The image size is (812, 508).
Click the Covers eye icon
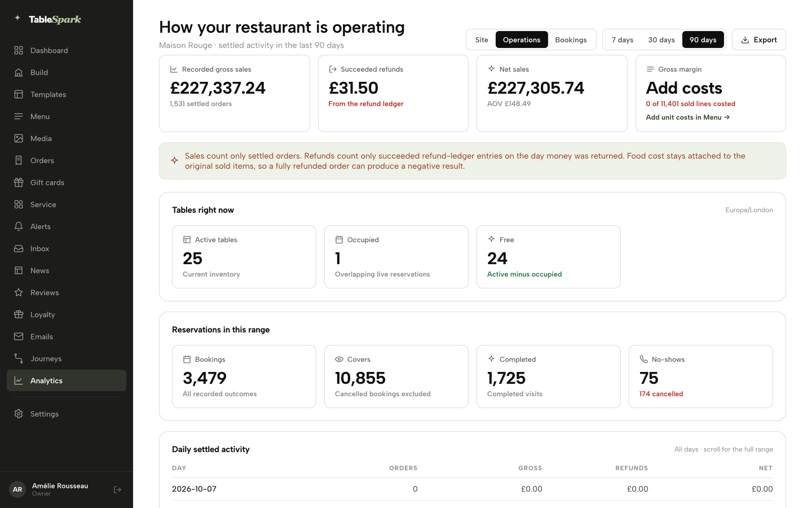(339, 359)
